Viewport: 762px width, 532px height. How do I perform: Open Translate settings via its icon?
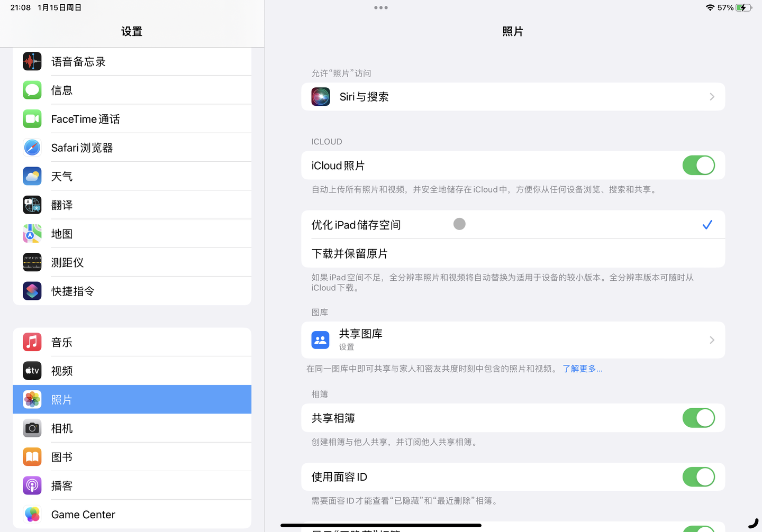pyautogui.click(x=32, y=205)
